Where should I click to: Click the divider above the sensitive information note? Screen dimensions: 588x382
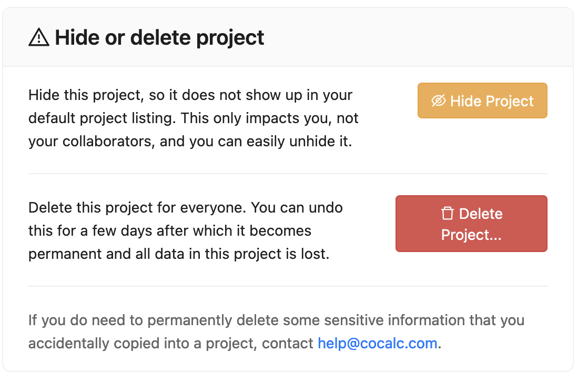pos(288,286)
